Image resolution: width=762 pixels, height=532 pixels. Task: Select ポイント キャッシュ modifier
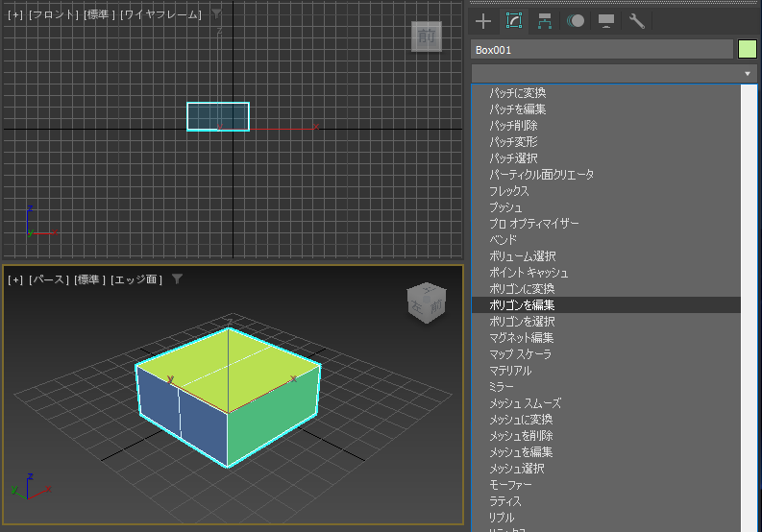click(606, 273)
